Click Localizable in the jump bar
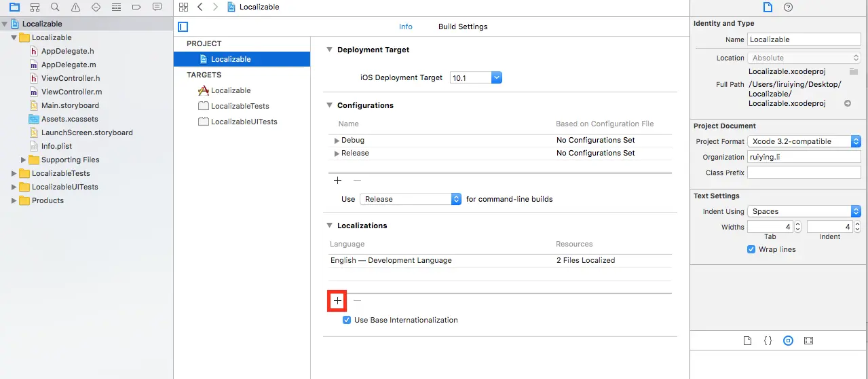 point(259,7)
